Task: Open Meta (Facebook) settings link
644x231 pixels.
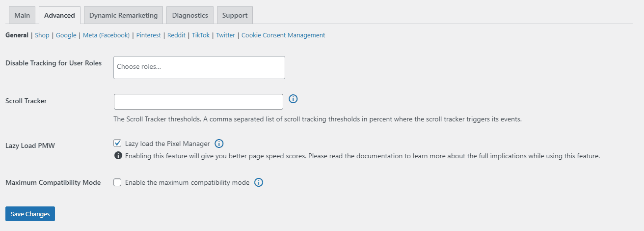Action: tap(106, 35)
